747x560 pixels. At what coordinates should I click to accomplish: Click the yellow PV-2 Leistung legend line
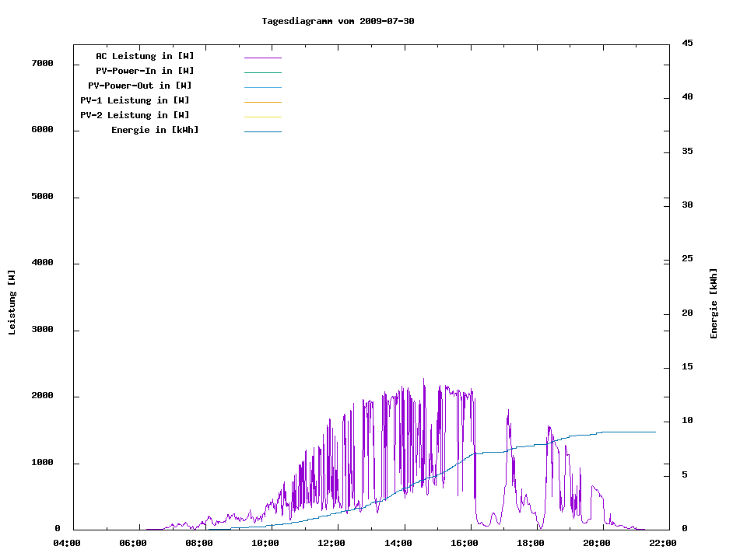(262, 117)
